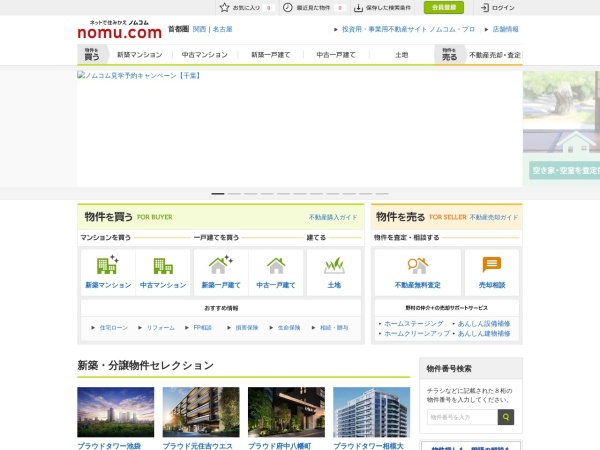600x450 pixels.
Task: Open ホームステージング link
Action: 414,324
